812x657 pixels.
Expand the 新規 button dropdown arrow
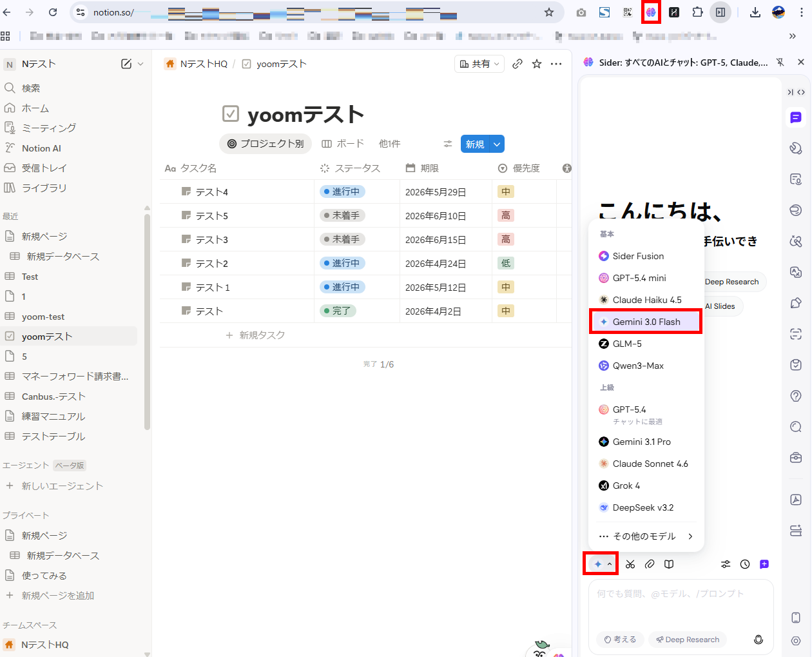(x=497, y=144)
